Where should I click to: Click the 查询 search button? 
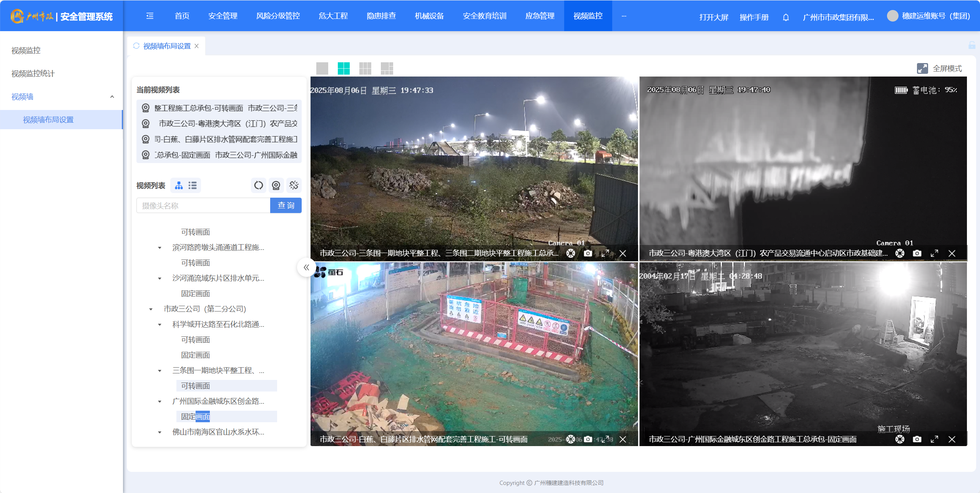[x=286, y=205]
